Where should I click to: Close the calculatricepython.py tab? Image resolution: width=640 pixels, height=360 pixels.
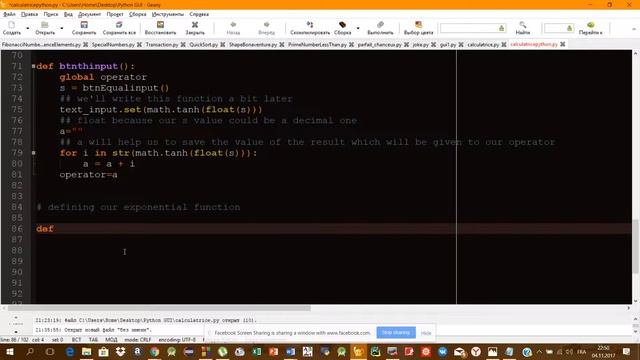[562, 44]
